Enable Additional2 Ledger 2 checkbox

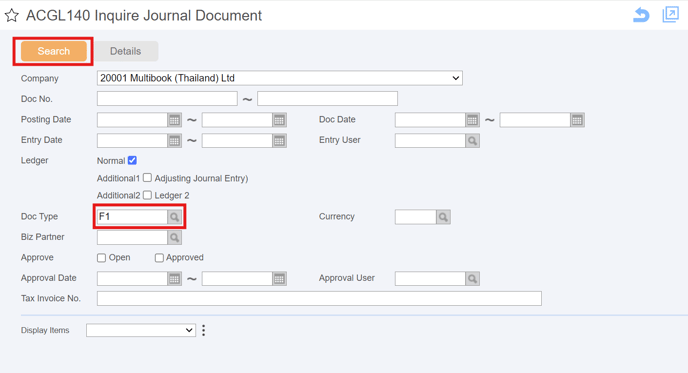tap(147, 195)
